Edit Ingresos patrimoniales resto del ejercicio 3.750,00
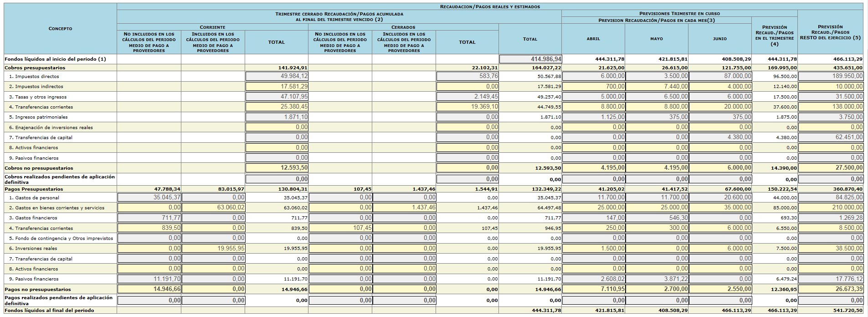Viewport: 868px width, 317px height. (831, 117)
